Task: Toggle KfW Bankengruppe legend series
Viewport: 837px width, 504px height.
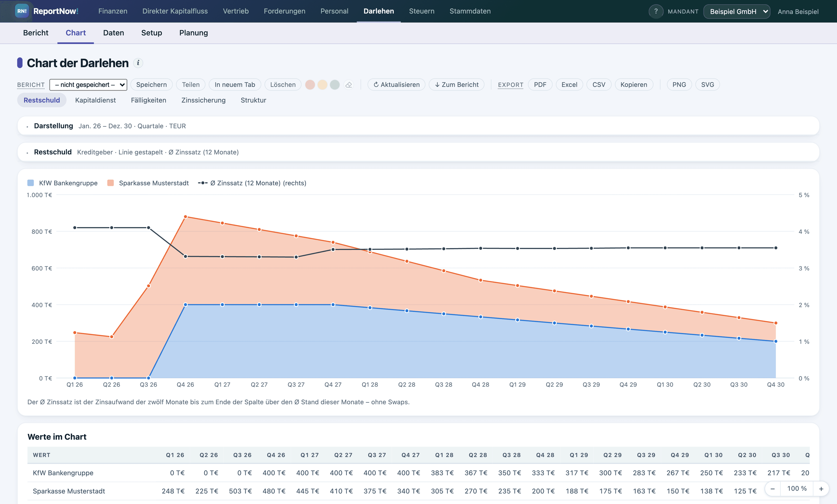Action: [63, 183]
